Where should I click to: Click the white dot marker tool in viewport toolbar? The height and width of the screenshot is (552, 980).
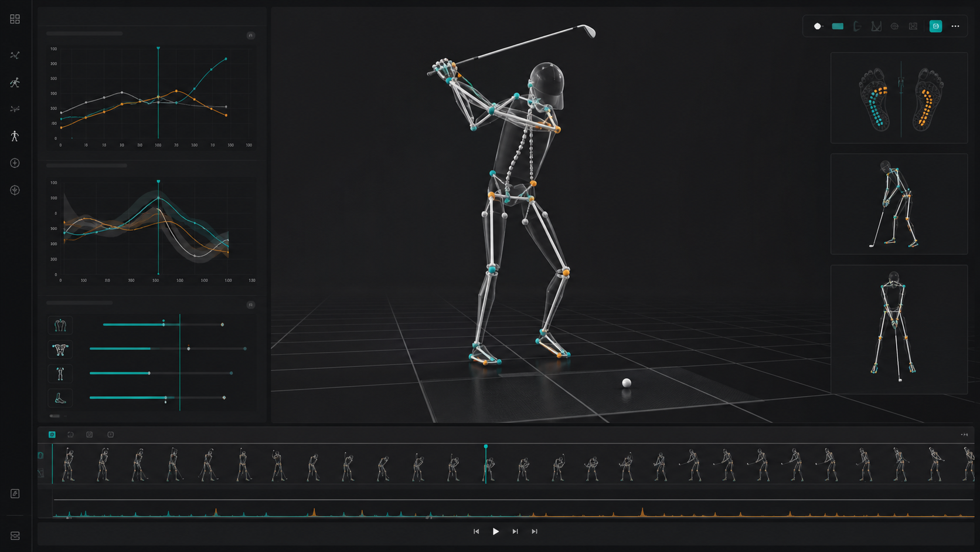coord(818,26)
